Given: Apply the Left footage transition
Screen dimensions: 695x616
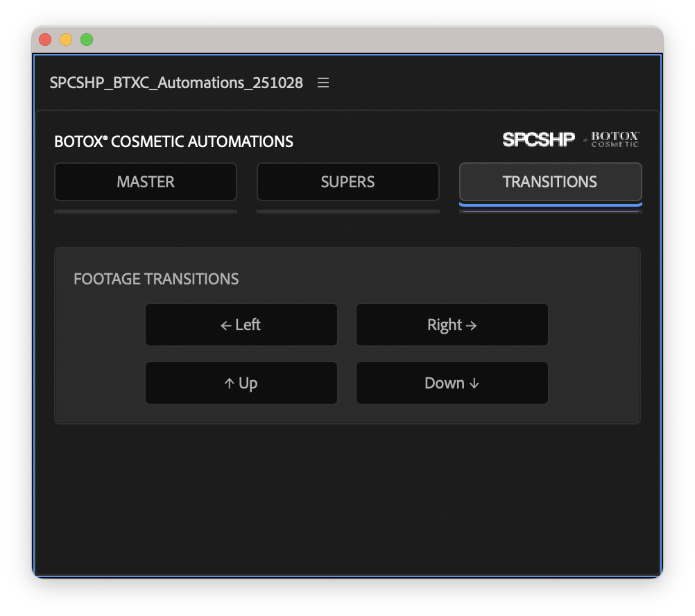Looking at the screenshot, I should 241,325.
